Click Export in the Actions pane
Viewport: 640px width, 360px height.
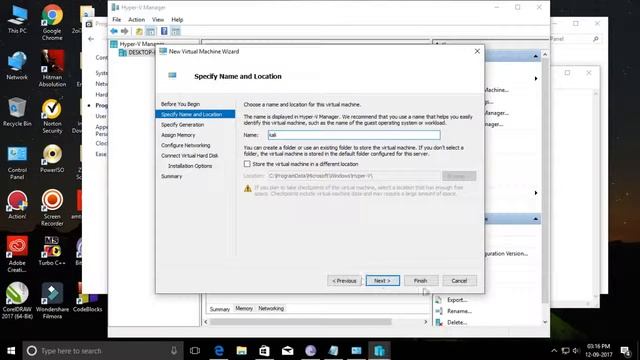(x=457, y=300)
